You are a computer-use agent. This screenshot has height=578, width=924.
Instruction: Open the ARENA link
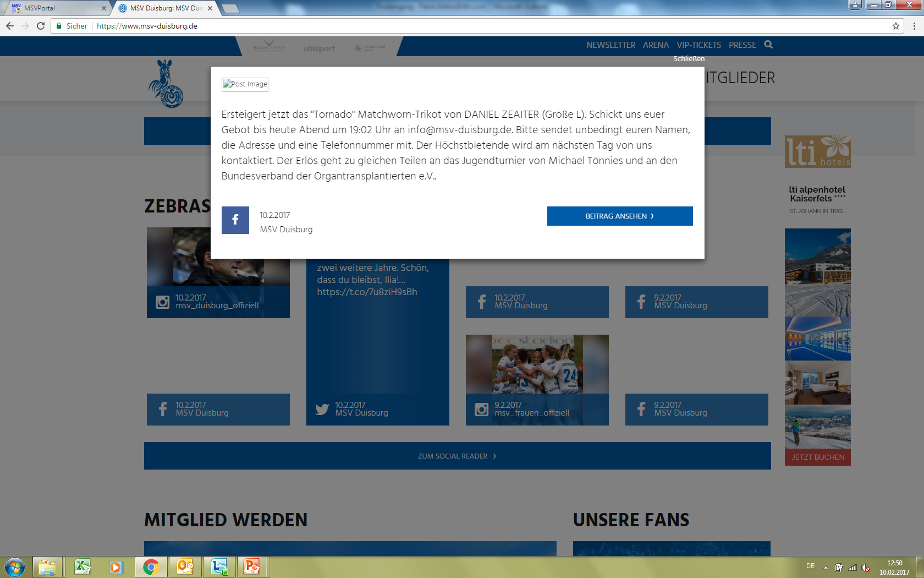point(656,45)
